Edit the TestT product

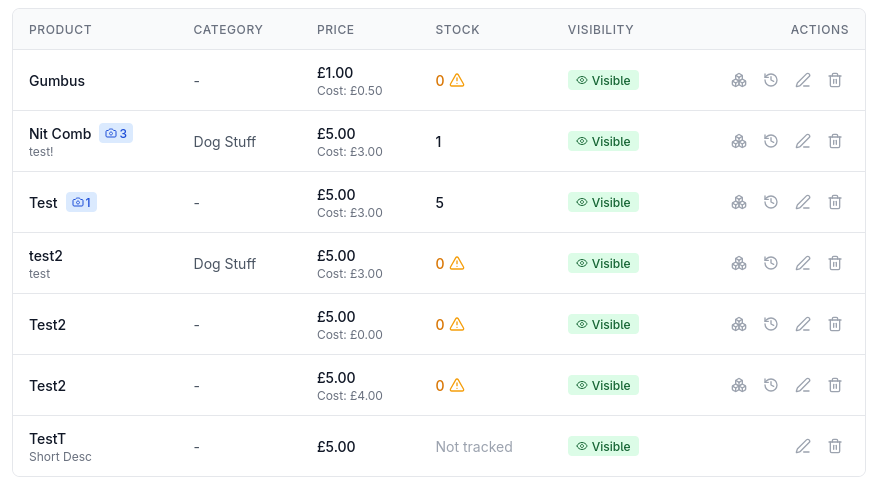coord(803,446)
